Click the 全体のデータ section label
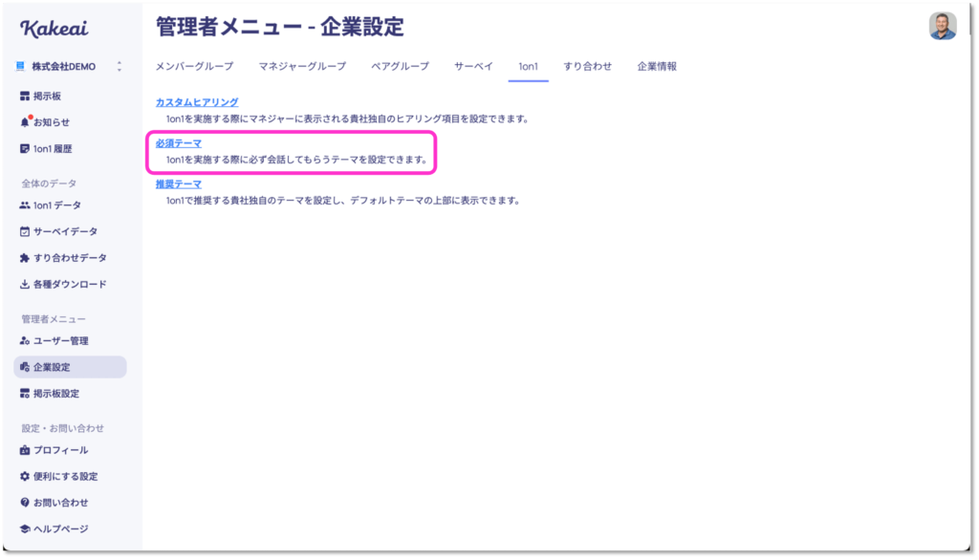 point(49,183)
